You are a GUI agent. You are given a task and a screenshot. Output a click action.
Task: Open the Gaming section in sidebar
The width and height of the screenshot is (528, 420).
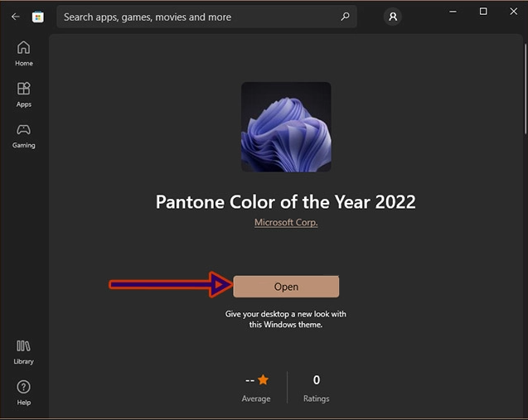[23, 137]
